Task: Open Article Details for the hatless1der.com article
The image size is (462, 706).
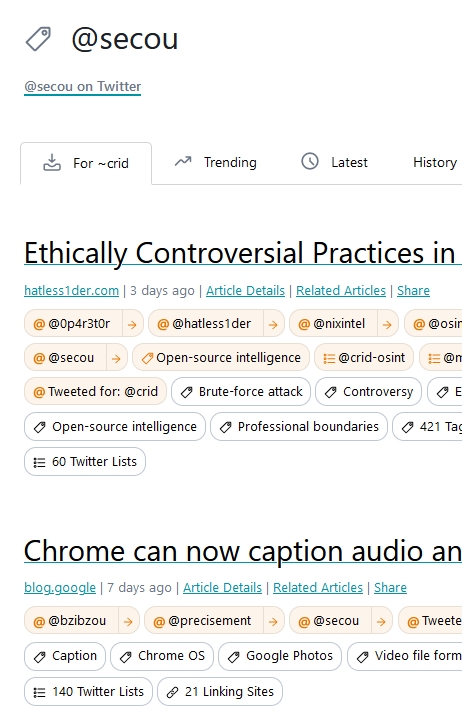Action: click(245, 291)
